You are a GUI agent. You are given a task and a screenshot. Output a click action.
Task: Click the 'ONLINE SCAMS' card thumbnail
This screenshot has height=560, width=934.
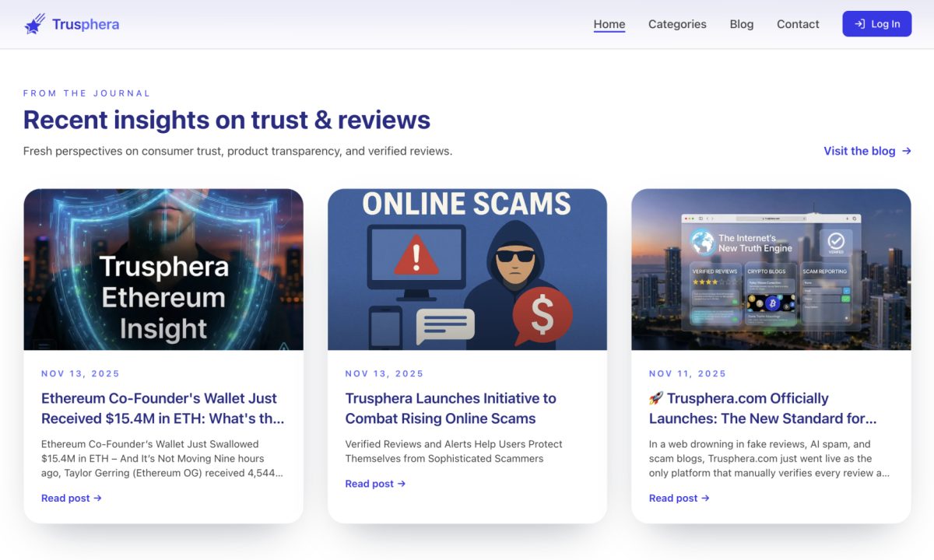(x=467, y=268)
